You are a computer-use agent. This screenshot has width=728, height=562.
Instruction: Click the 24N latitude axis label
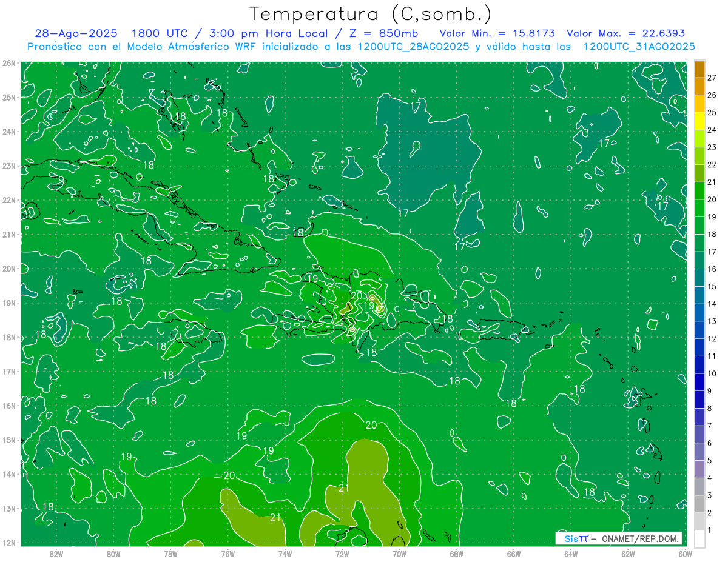[x=8, y=132]
